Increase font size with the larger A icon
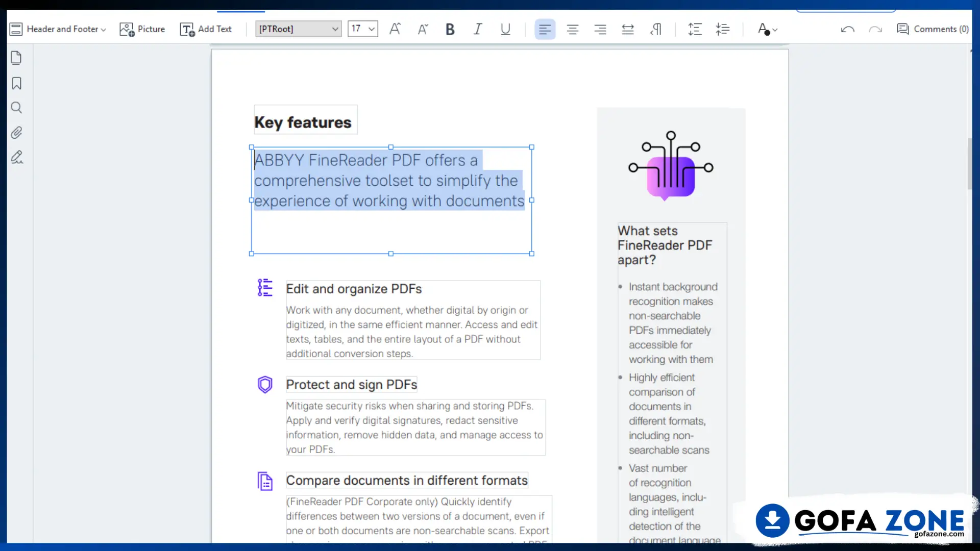980x551 pixels. pos(395,29)
